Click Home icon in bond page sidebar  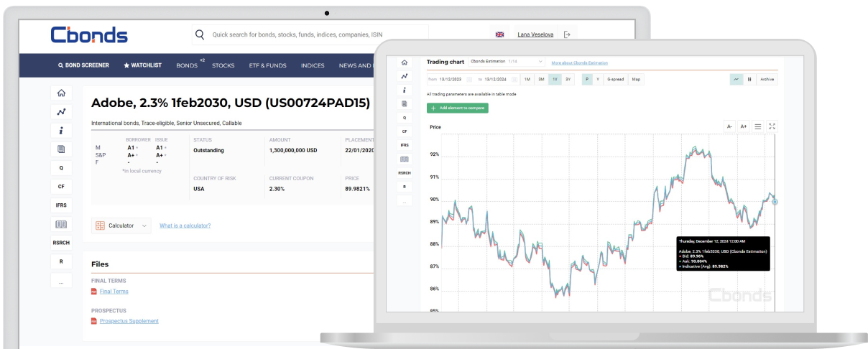(61, 93)
